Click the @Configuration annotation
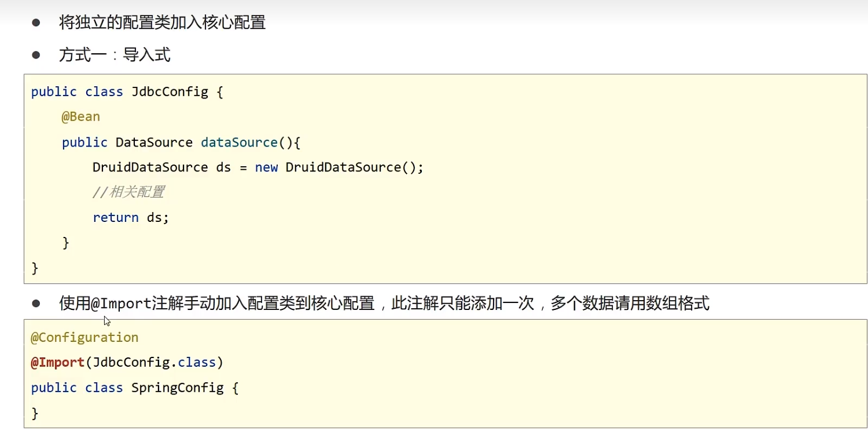Viewport: 868px width, 431px height. pyautogui.click(x=84, y=337)
